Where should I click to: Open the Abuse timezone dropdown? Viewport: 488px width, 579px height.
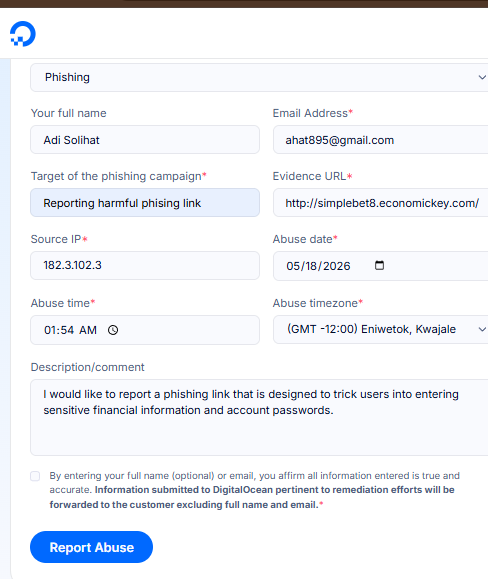pyautogui.click(x=381, y=329)
